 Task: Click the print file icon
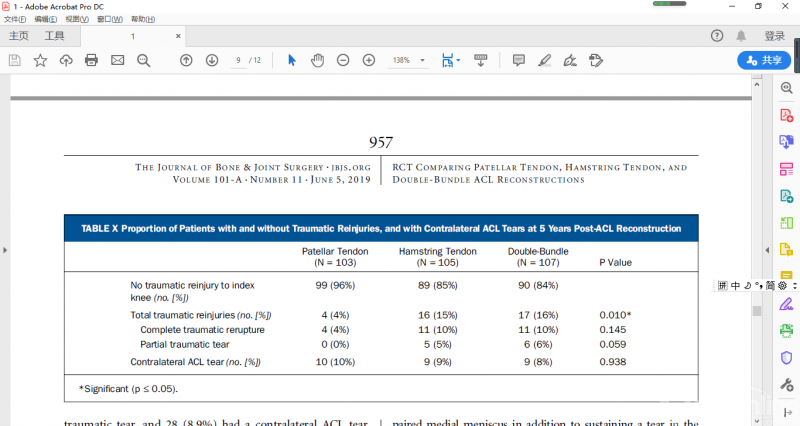[91, 60]
